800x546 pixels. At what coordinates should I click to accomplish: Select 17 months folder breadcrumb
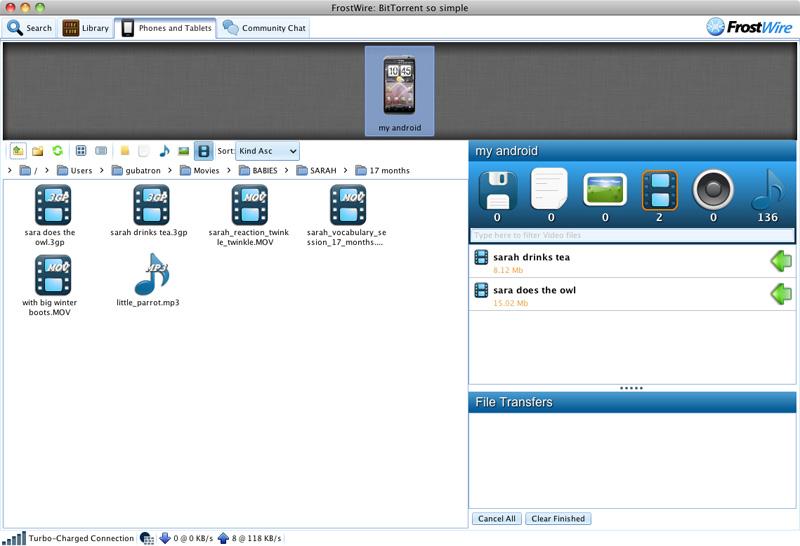(383, 170)
